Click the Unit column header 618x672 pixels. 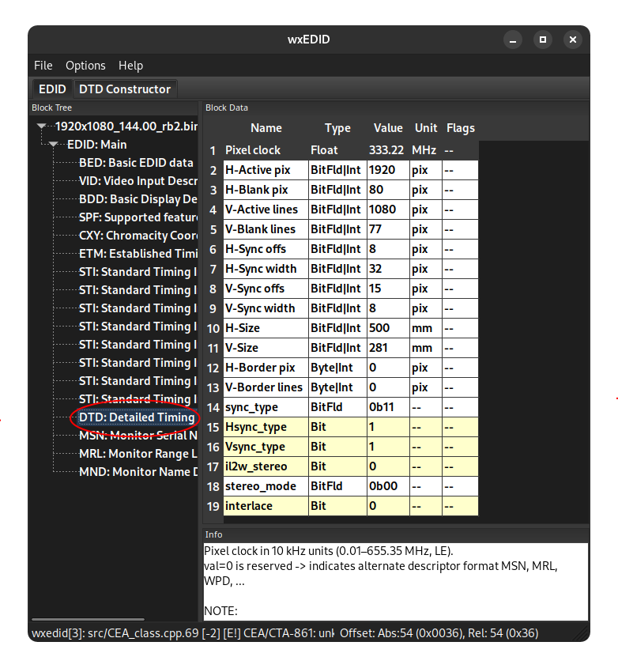[x=426, y=128]
